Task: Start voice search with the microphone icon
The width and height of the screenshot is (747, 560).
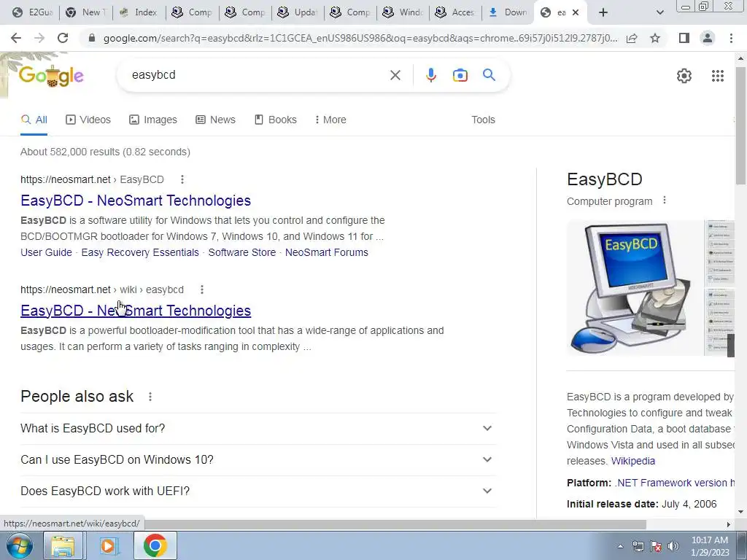Action: point(430,75)
